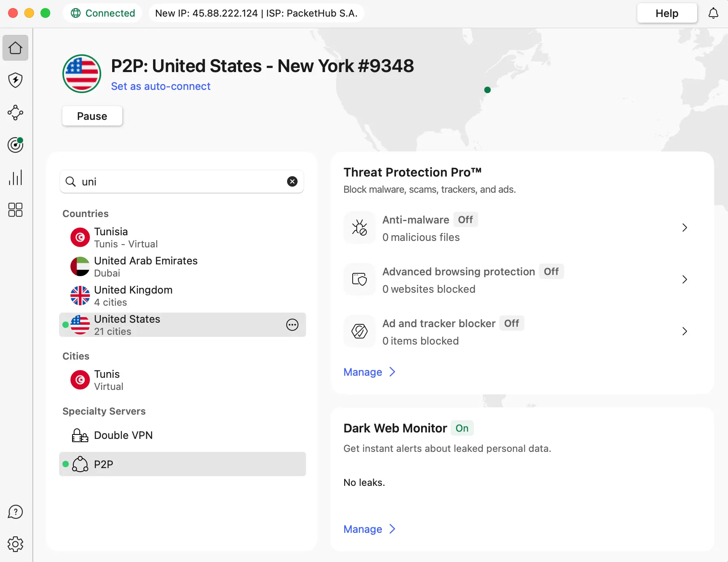This screenshot has width=728, height=562.
Task: Expand Advanced browsing protection chevron
Action: pos(684,279)
